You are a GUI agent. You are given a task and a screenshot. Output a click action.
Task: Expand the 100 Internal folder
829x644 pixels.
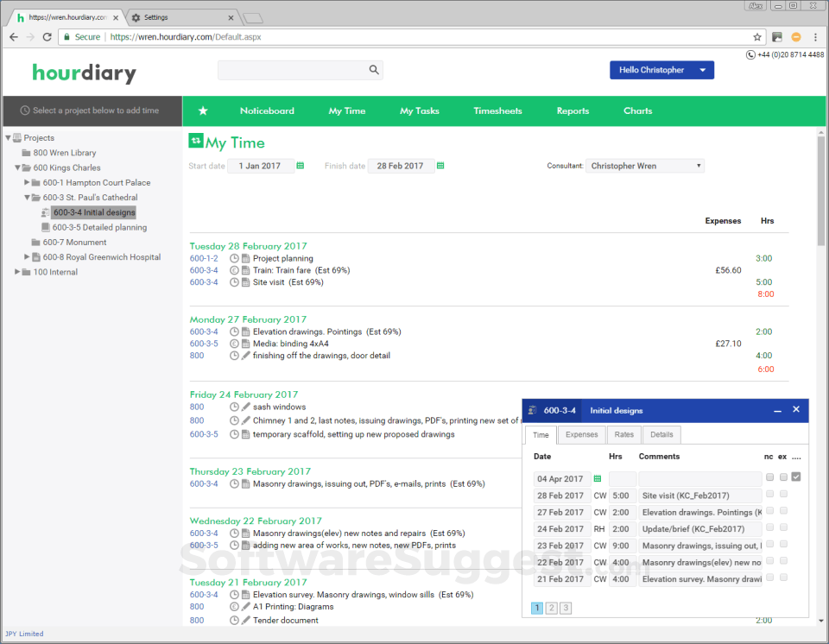(x=17, y=272)
